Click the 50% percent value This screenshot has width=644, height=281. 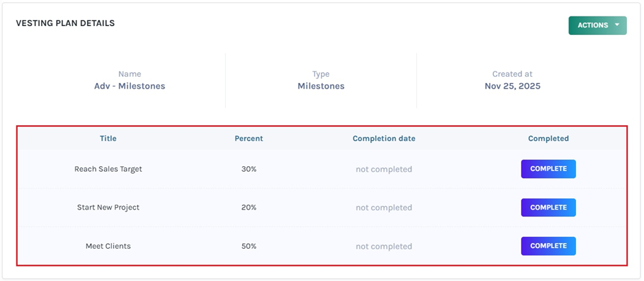tap(249, 246)
